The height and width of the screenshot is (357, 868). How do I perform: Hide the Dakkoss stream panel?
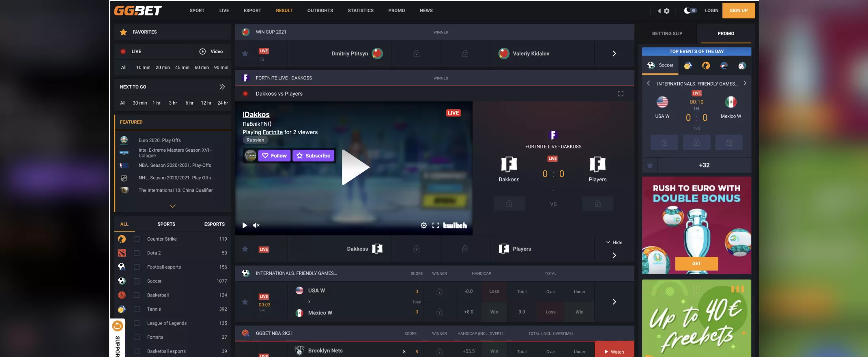coord(614,243)
